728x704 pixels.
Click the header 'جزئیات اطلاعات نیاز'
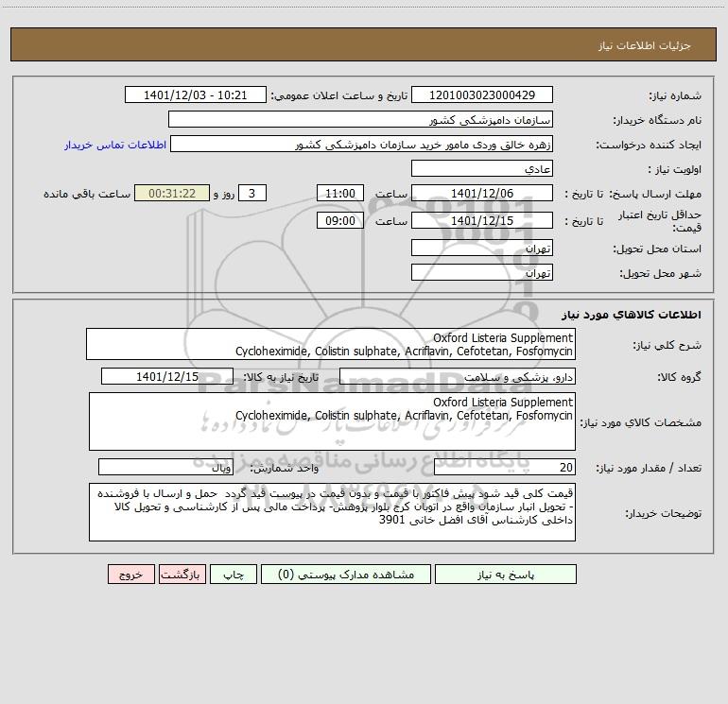click(x=645, y=45)
